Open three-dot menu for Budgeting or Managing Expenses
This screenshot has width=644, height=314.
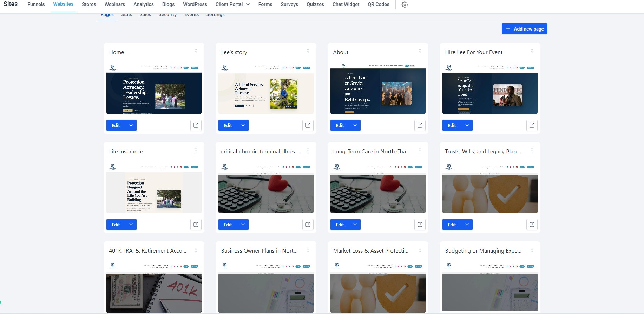[x=532, y=250]
